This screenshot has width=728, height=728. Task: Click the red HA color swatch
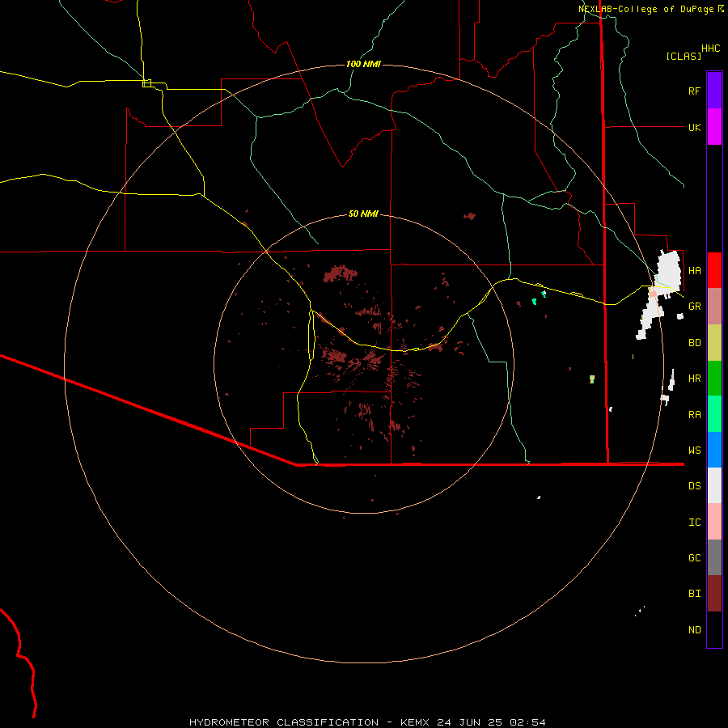[714, 270]
